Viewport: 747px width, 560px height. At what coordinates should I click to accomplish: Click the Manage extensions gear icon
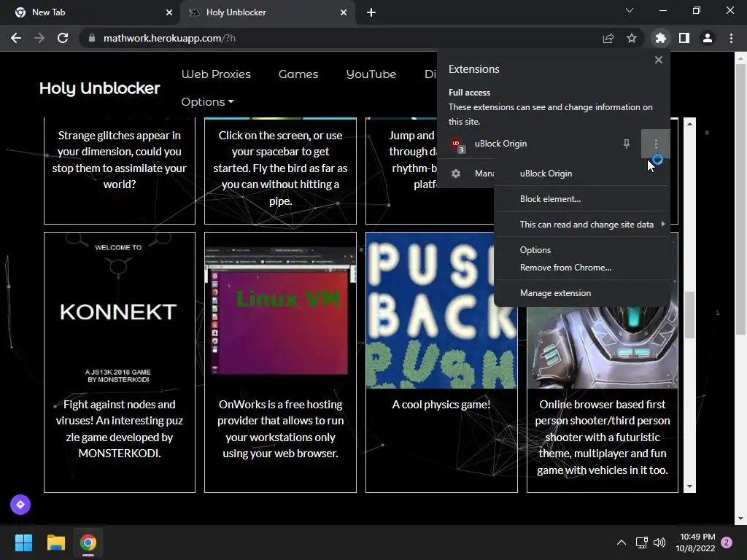click(456, 174)
